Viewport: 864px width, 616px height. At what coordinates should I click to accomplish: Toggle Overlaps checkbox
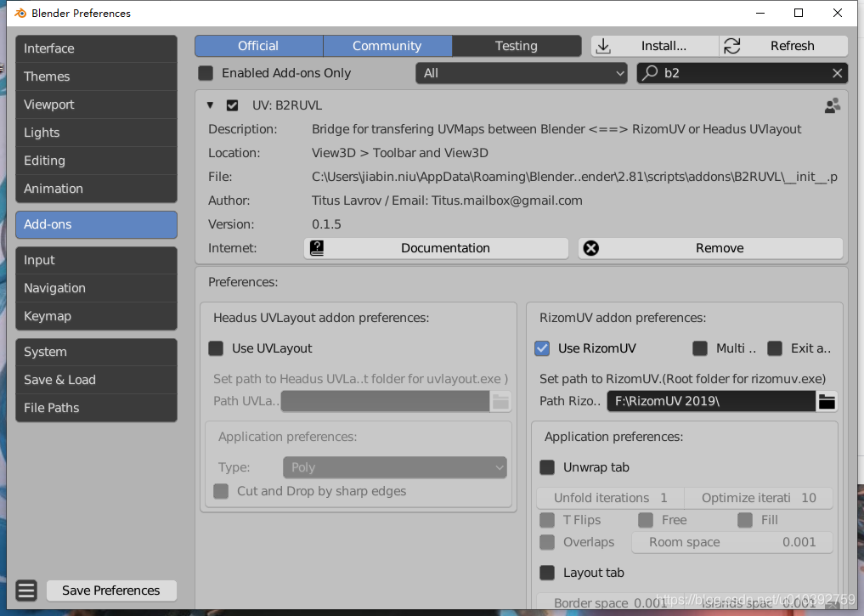(x=547, y=541)
